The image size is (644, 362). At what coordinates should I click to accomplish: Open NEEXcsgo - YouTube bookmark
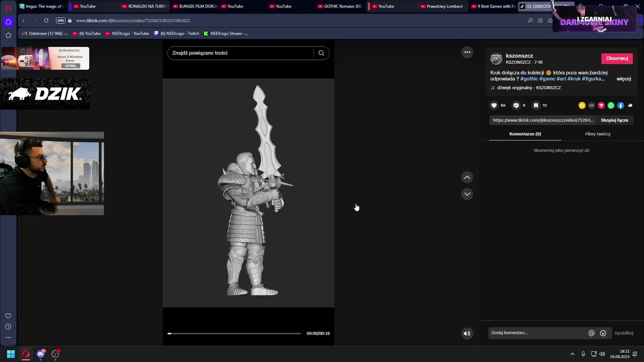point(127,34)
